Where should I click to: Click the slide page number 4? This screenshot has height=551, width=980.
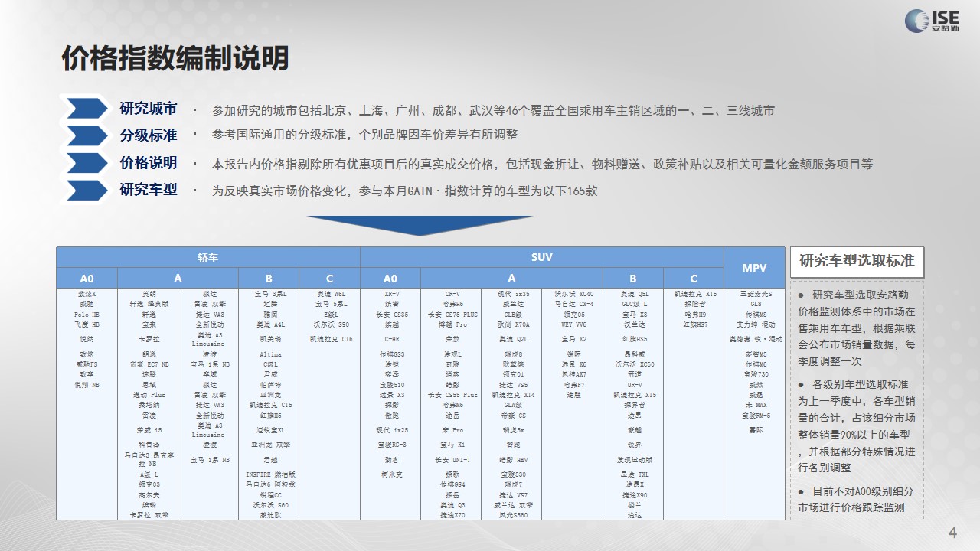click(952, 533)
